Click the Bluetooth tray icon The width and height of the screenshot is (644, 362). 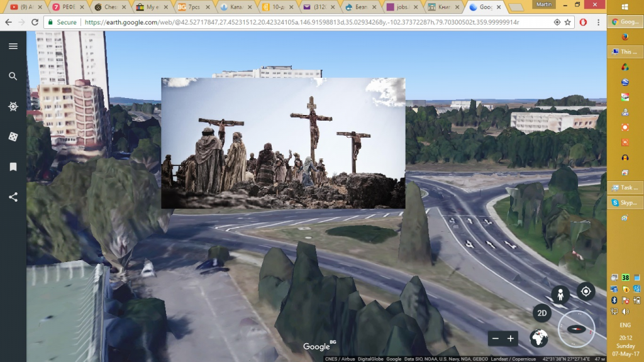click(x=614, y=300)
